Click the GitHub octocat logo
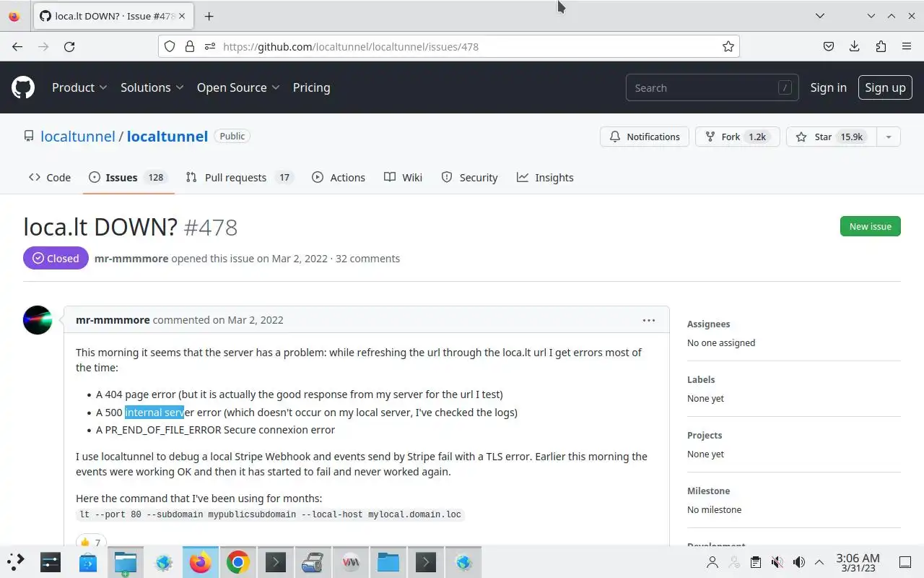The height and width of the screenshot is (578, 924). [23, 87]
